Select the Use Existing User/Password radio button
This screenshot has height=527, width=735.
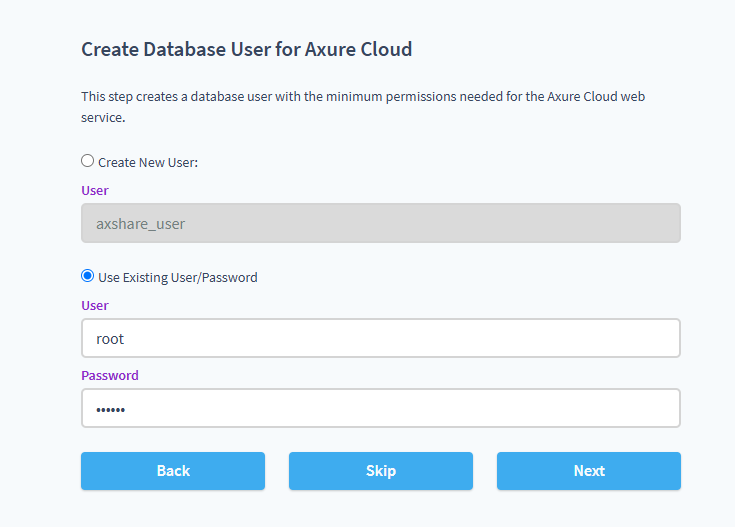(88, 276)
